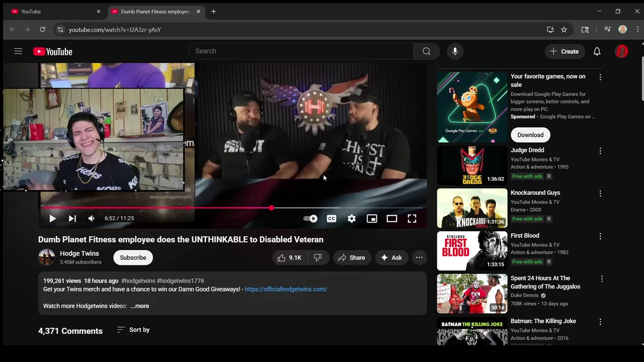Switch to theater mode

(392, 218)
